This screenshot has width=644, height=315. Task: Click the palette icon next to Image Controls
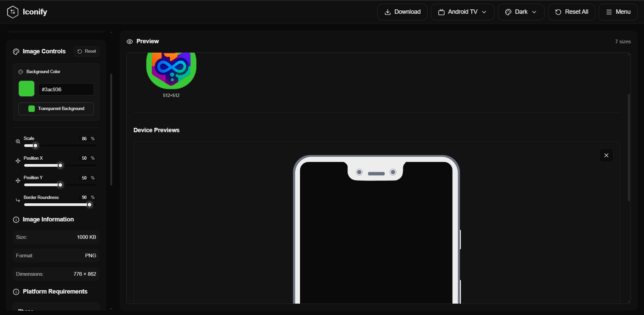[16, 51]
